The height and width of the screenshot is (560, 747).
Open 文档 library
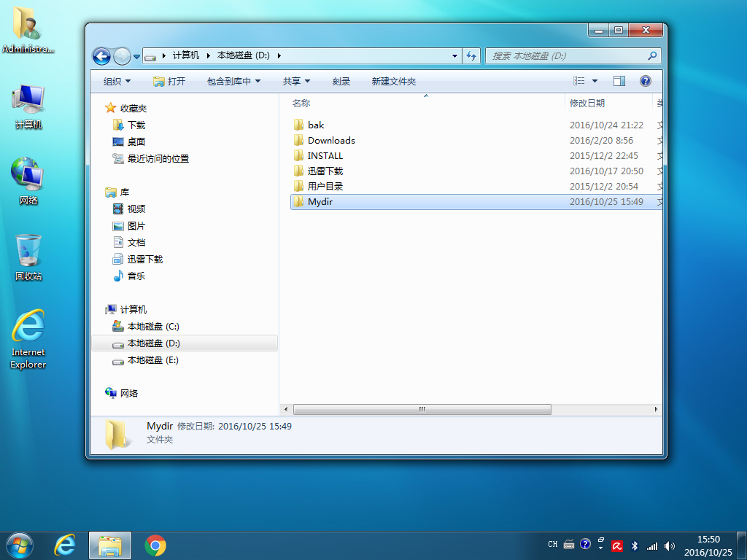pos(136,242)
